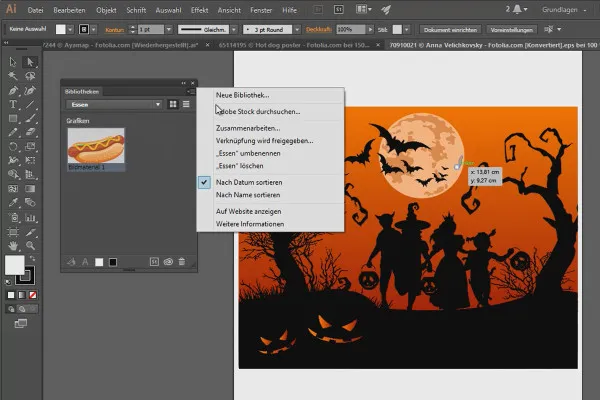Select the Mesh tool
600x400 pixels.
[13, 189]
